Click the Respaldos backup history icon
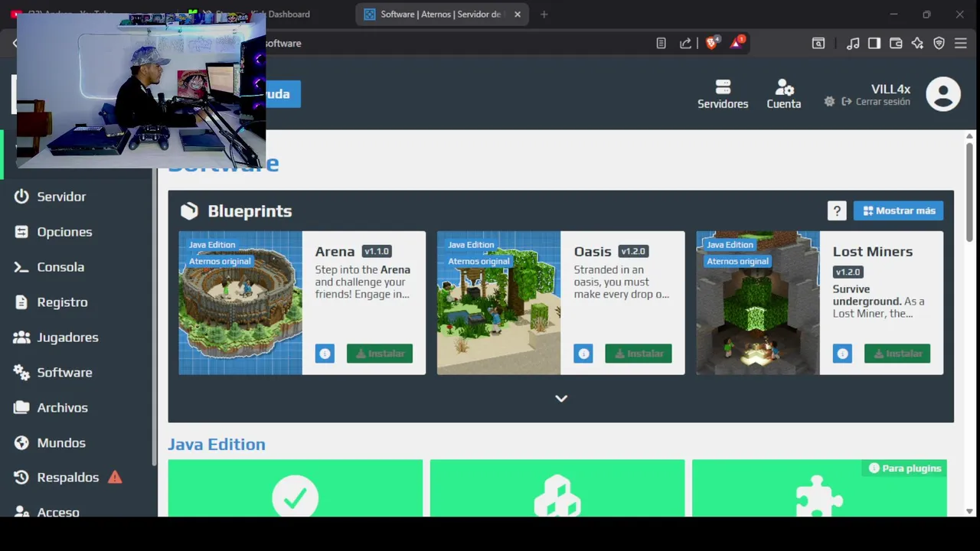The image size is (980, 551). 21,478
